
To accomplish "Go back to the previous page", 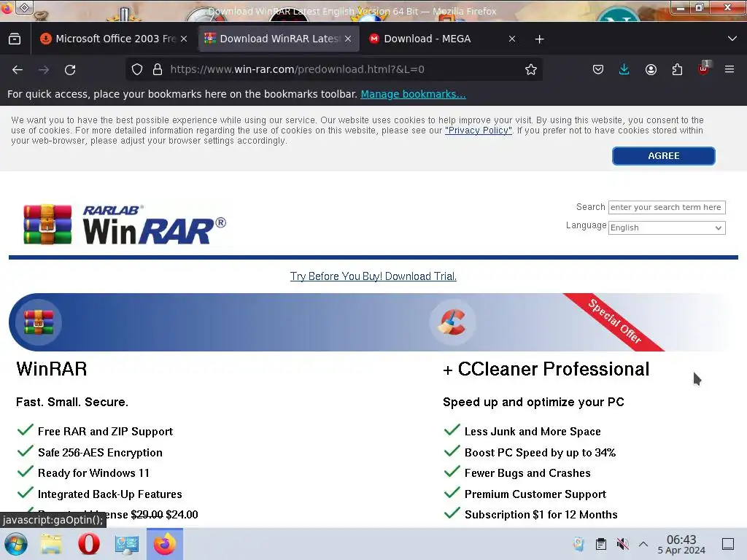I will coord(18,69).
